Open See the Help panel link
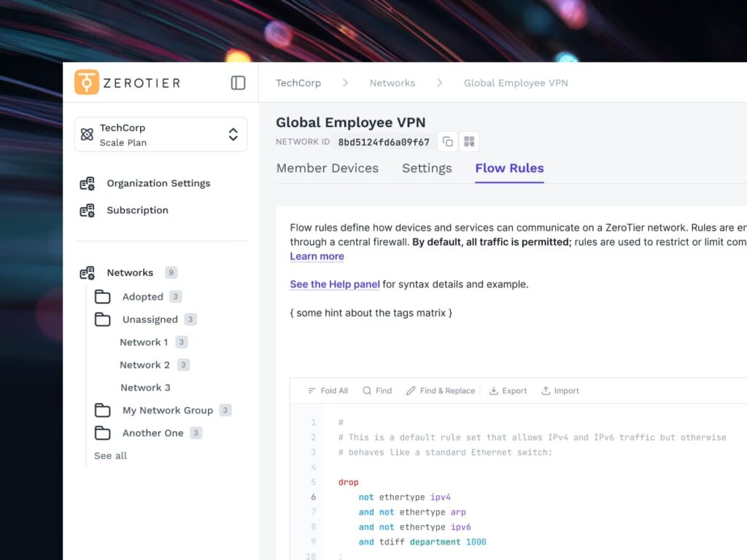This screenshot has width=747, height=560. point(335,284)
